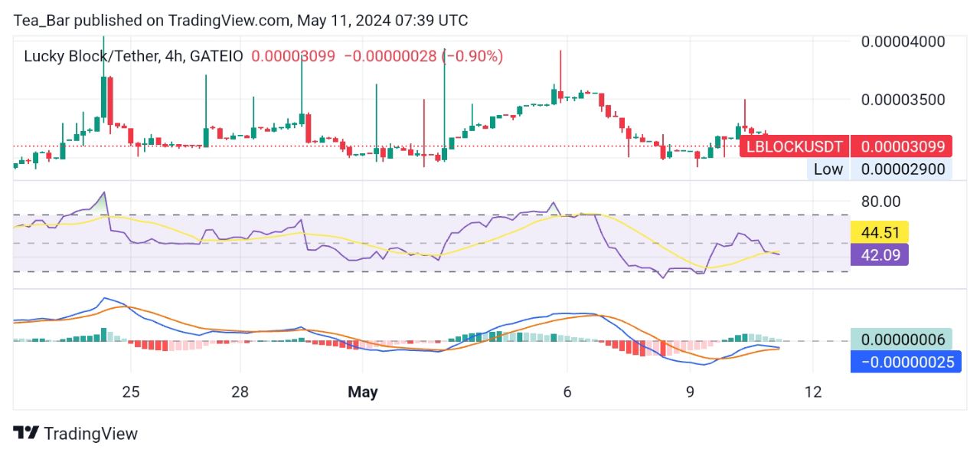The width and height of the screenshot is (980, 456).
Task: Click the TradingView logo icon
Action: (25, 433)
